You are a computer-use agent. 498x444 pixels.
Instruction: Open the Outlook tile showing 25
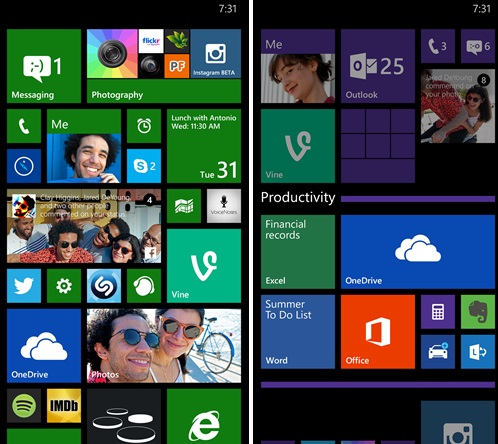point(378,66)
